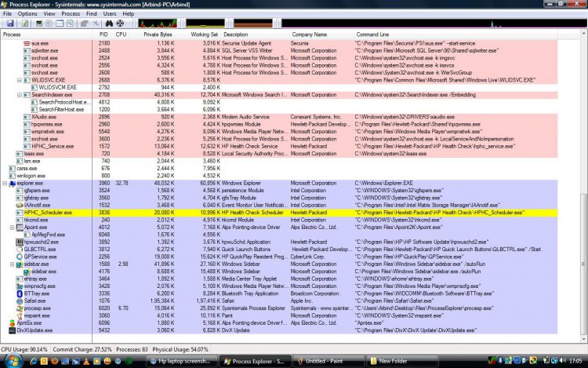Screen dimensions: 588x368
Task: Click the Save toolbar icon
Action: [10, 24]
